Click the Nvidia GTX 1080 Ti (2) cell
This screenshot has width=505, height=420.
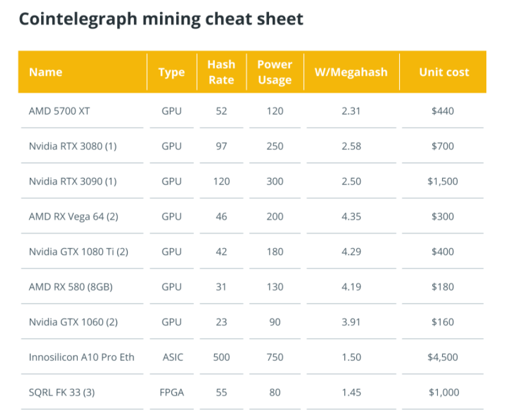[78, 252]
